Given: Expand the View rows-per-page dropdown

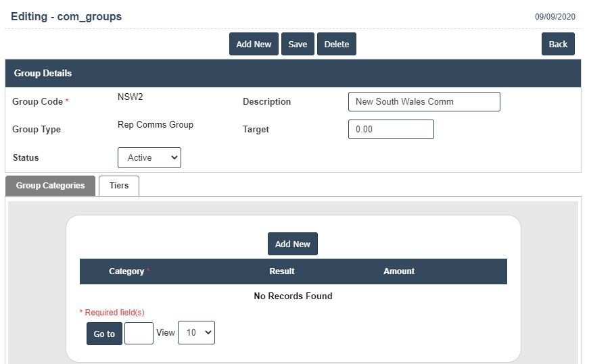Looking at the screenshot, I should pyautogui.click(x=196, y=333).
